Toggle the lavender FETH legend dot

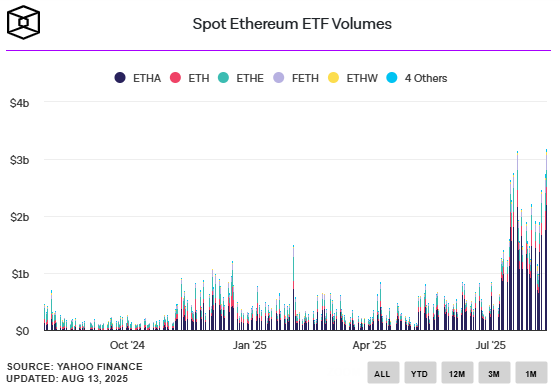point(279,78)
